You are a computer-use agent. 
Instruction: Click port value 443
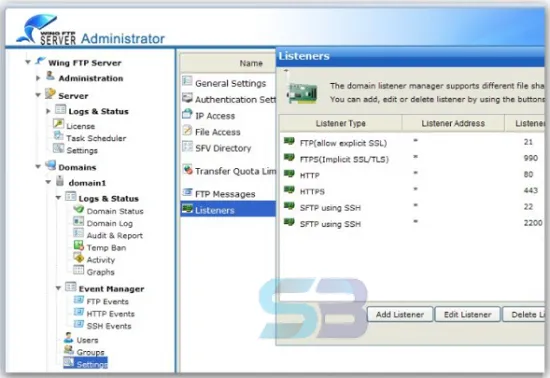pos(530,190)
